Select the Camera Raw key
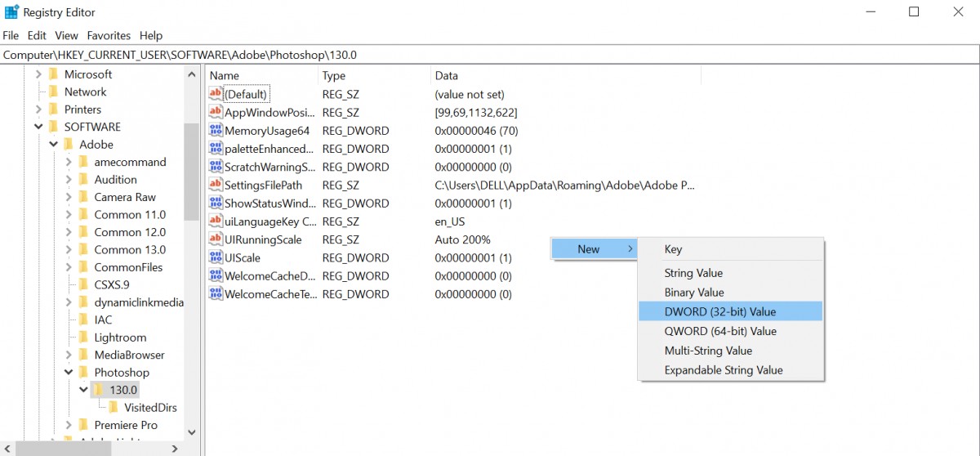The image size is (980, 456). point(124,197)
